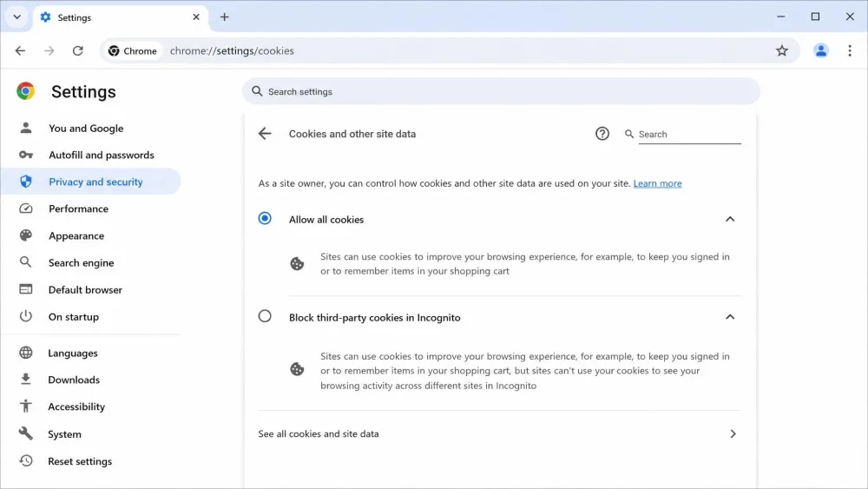Click the Search field in cookies page header
Image resolution: width=868 pixels, height=489 pixels.
click(689, 134)
